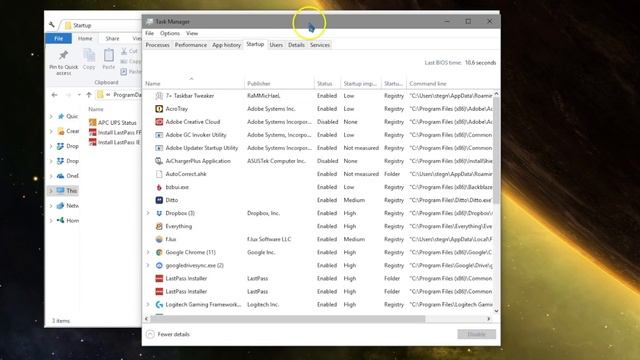Image resolution: width=640 pixels, height=360 pixels.
Task: Open the Task Manager File menu
Action: [150, 33]
